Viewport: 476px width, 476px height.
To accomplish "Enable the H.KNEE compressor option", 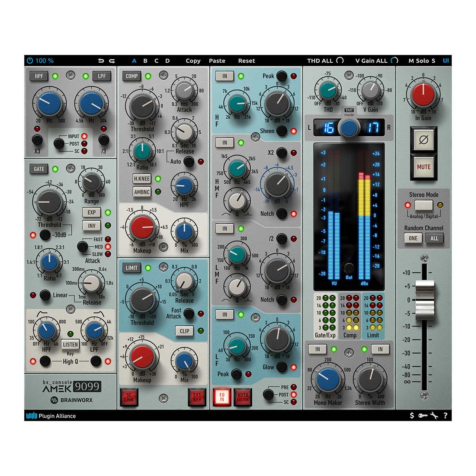I will click(x=142, y=178).
